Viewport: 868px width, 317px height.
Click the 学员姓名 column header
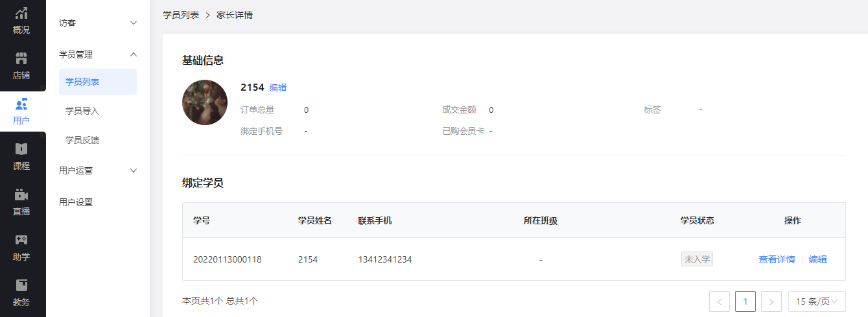pyautogui.click(x=315, y=220)
